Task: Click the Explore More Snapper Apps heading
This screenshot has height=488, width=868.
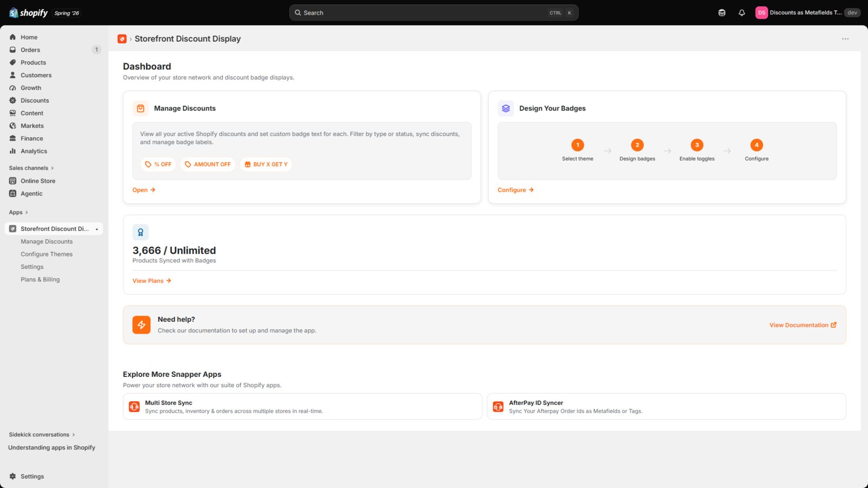Action: 172,375
